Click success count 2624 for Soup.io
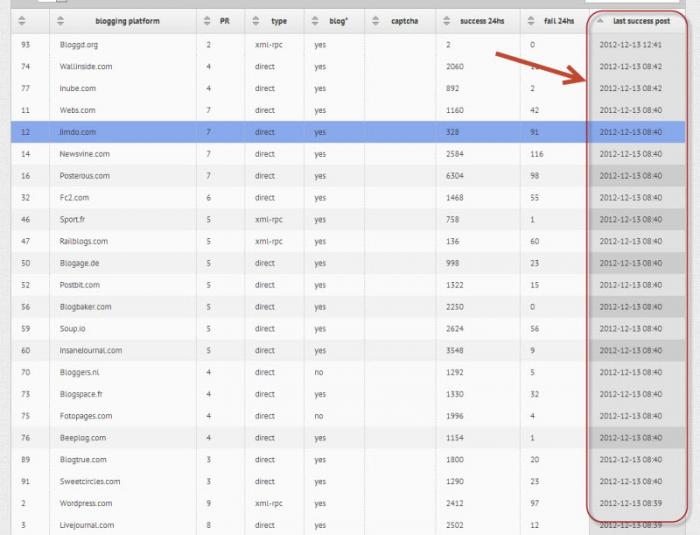This screenshot has width=700, height=535. pyautogui.click(x=454, y=329)
